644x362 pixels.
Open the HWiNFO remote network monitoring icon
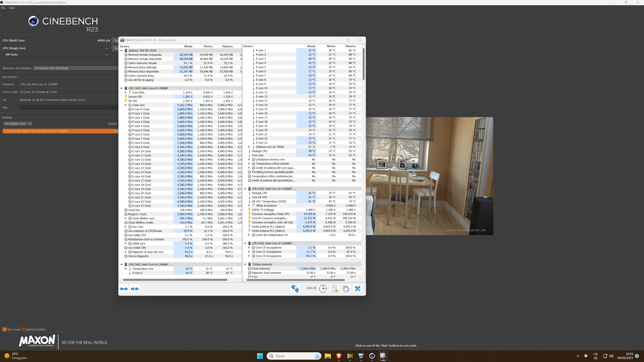[x=295, y=288]
